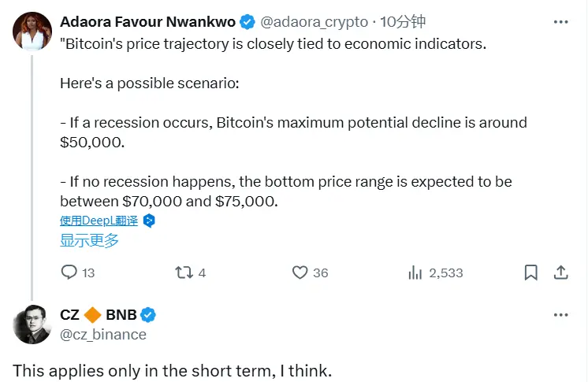Like the tweet with heart icon
This screenshot has width=588, height=382.
(x=300, y=273)
